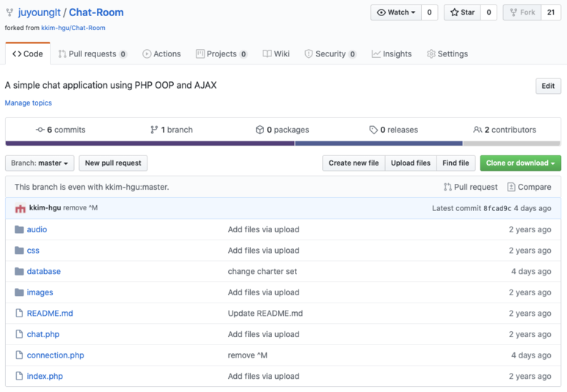The height and width of the screenshot is (392, 567).
Task: Click Edit description button
Action: pos(548,86)
